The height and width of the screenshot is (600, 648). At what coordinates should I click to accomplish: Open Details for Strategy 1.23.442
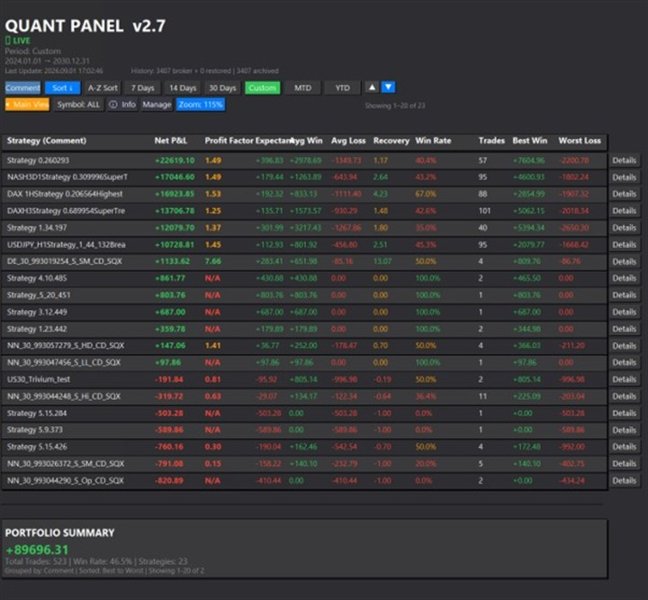click(624, 329)
